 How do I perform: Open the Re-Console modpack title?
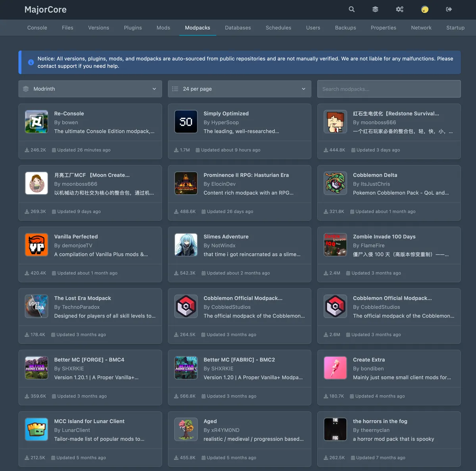(69, 113)
